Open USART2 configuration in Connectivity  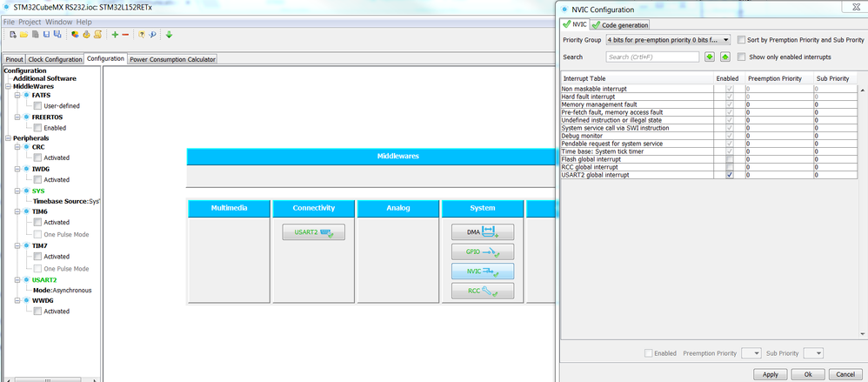313,232
